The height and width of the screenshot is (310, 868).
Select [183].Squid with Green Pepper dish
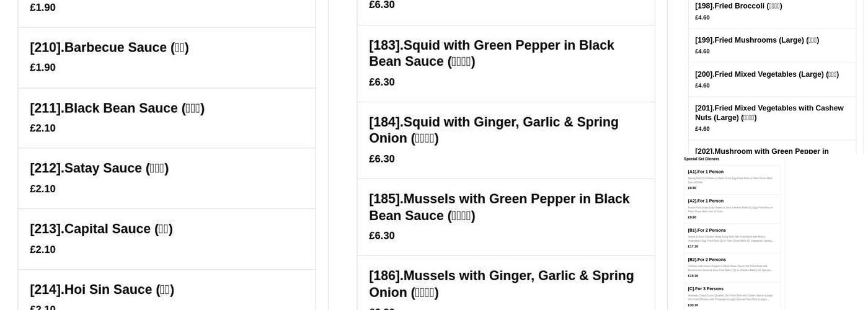[506, 64]
